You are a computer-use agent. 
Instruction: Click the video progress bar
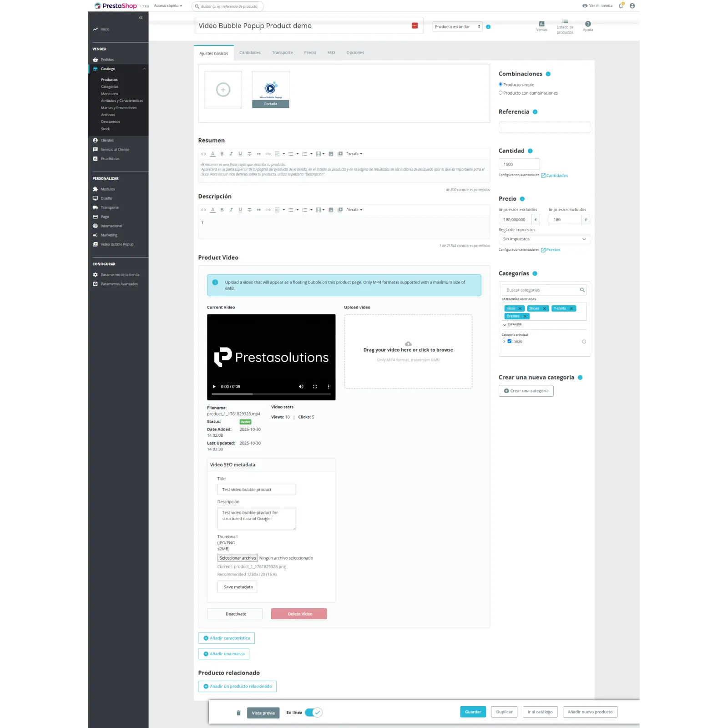pos(271,394)
